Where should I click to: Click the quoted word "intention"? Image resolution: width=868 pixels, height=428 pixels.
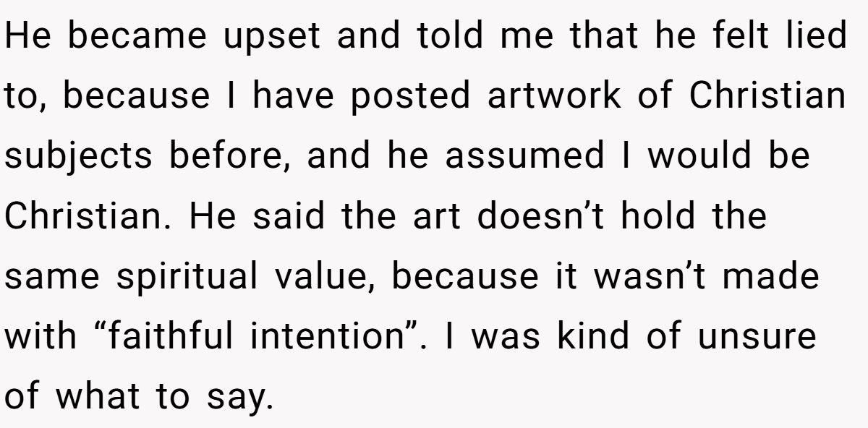click(x=332, y=336)
